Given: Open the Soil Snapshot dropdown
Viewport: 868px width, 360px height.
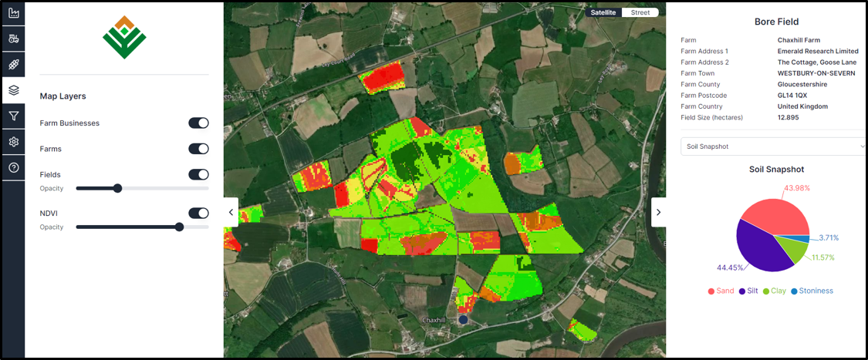Looking at the screenshot, I should click(x=773, y=146).
